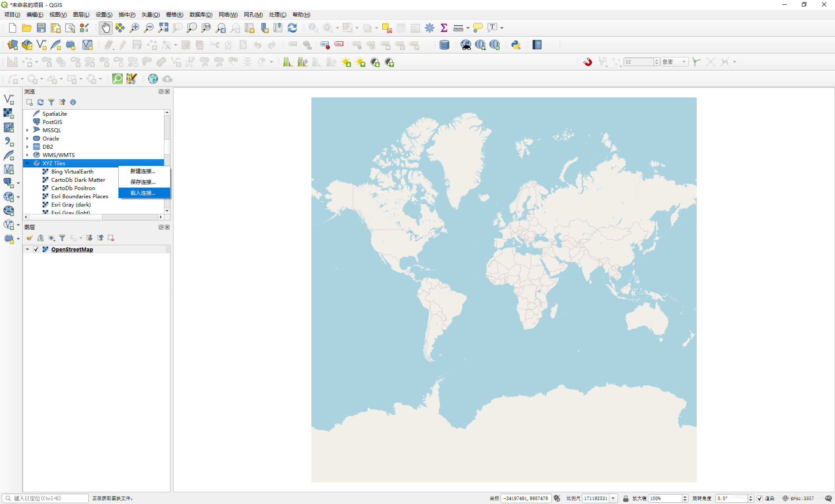Increase rotation value with up stepper
Image resolution: width=835 pixels, height=504 pixels.
(x=751, y=497)
